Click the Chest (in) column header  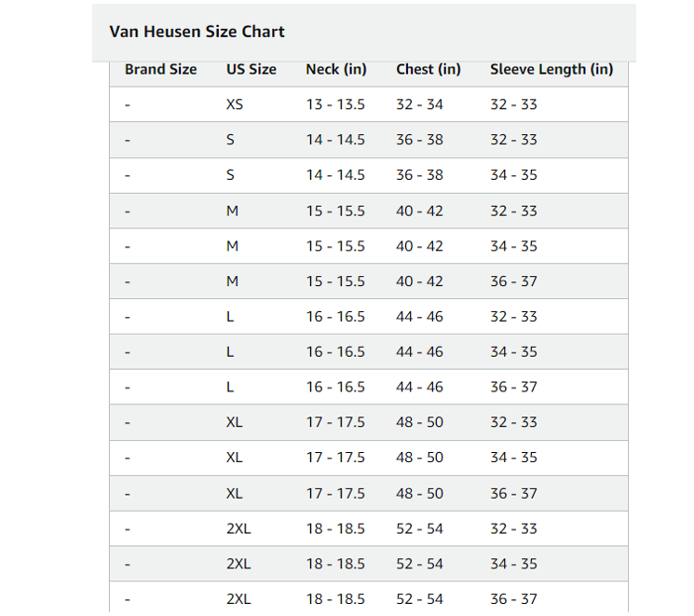pyautogui.click(x=429, y=70)
